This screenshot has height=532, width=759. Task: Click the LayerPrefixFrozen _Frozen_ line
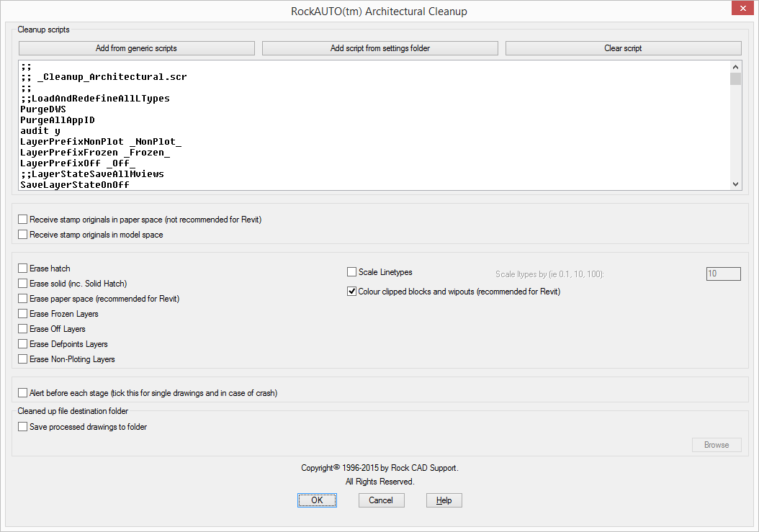pyautogui.click(x=95, y=153)
